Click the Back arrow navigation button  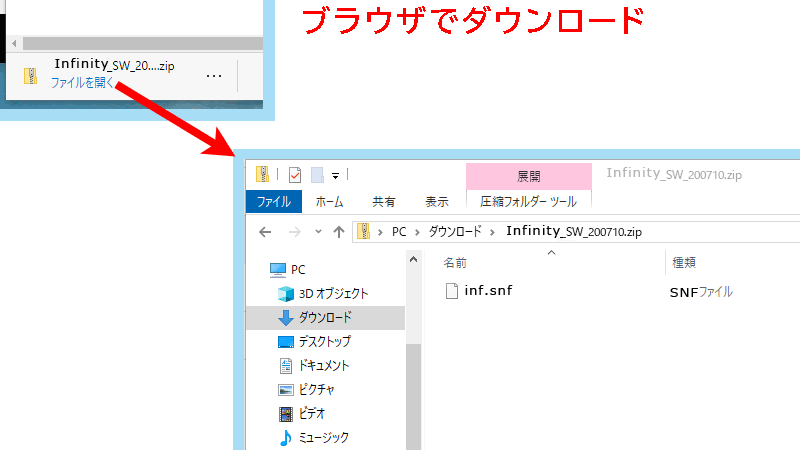coord(265,231)
